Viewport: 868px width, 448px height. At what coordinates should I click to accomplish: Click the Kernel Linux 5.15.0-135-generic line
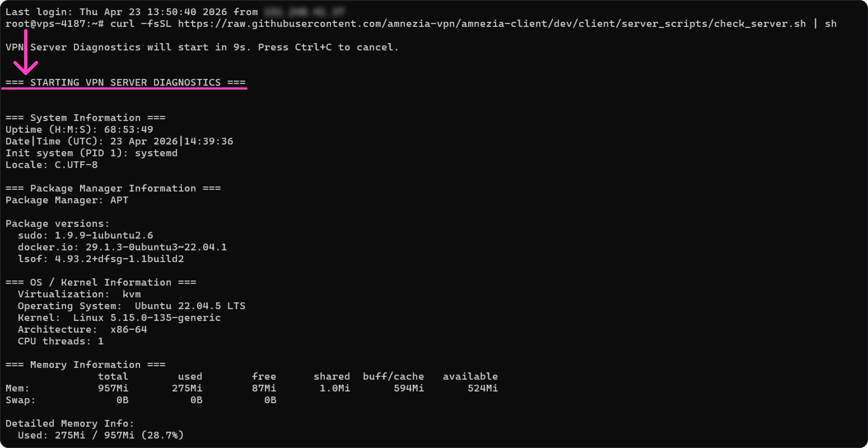(119, 318)
